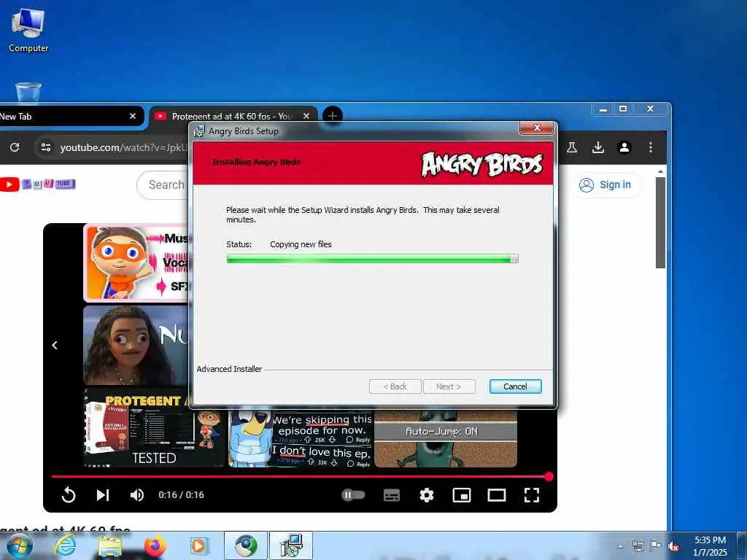Launch Internet Explorer from the taskbar
The width and height of the screenshot is (747, 560).
click(64, 546)
